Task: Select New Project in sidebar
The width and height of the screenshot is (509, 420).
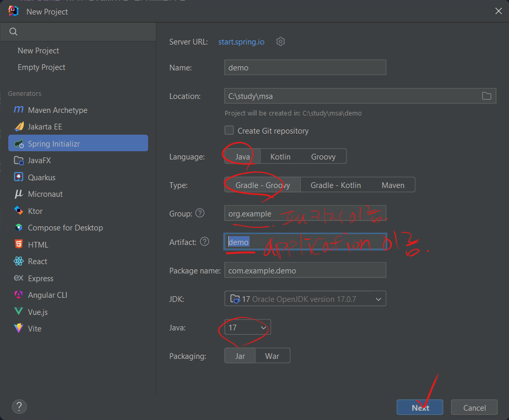Action: click(x=38, y=51)
